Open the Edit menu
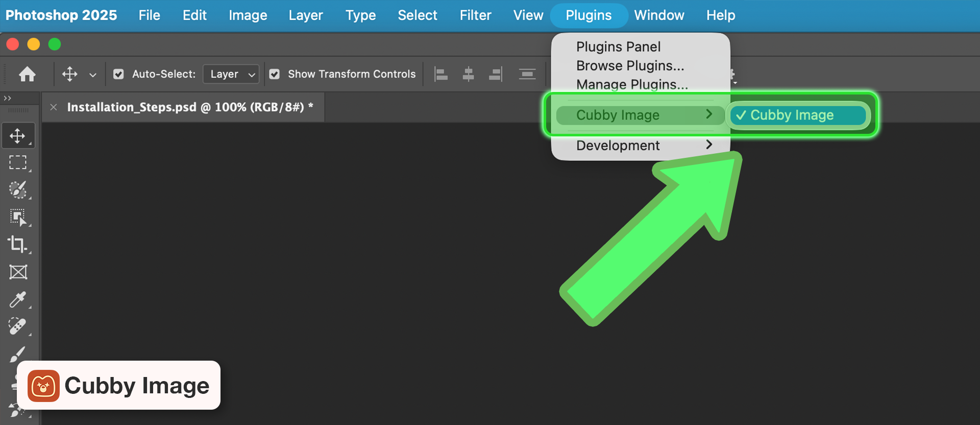 (194, 15)
